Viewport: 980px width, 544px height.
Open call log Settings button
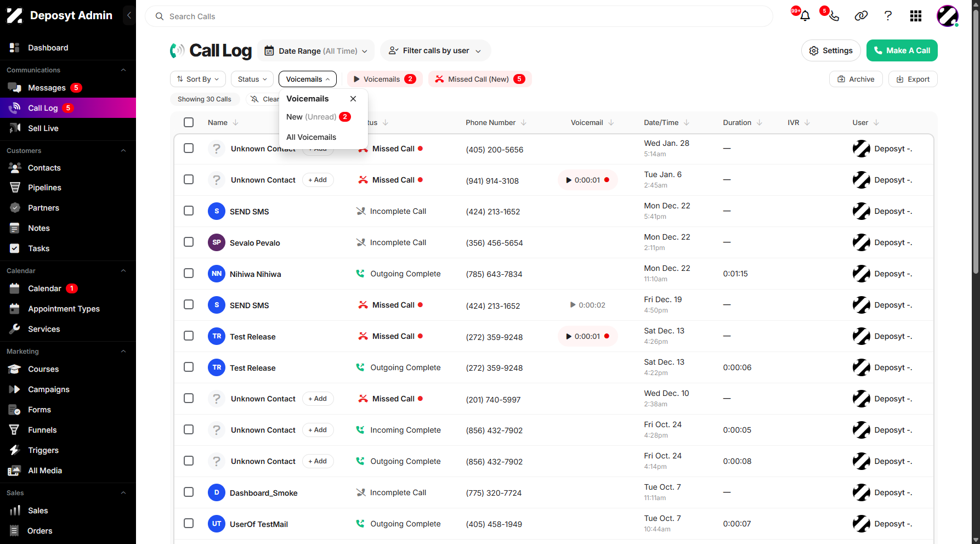[x=831, y=50]
